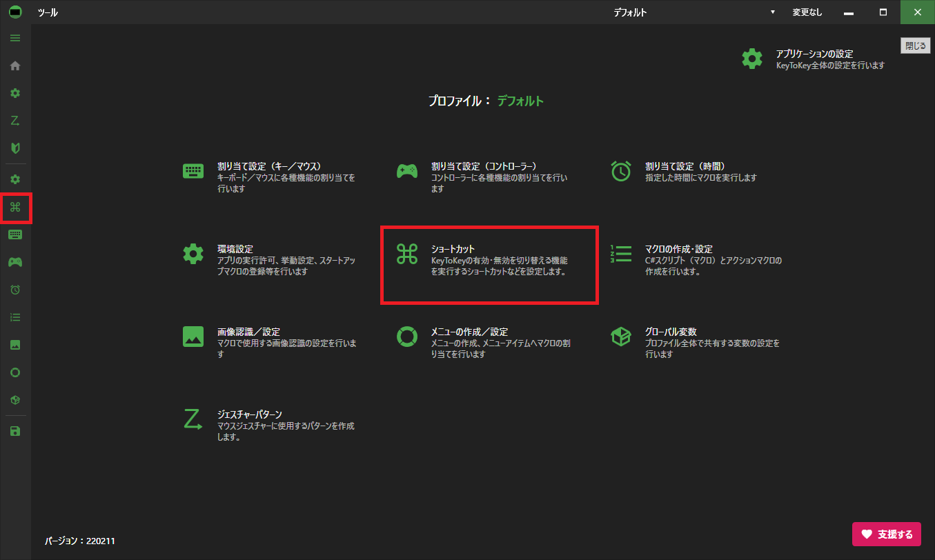Open ジェスチャーパターン title link
The height and width of the screenshot is (560, 935).
pos(250,414)
